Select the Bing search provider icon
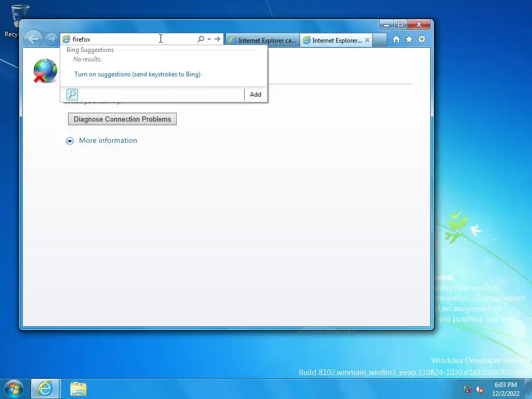The height and width of the screenshot is (399, 532). (x=72, y=95)
